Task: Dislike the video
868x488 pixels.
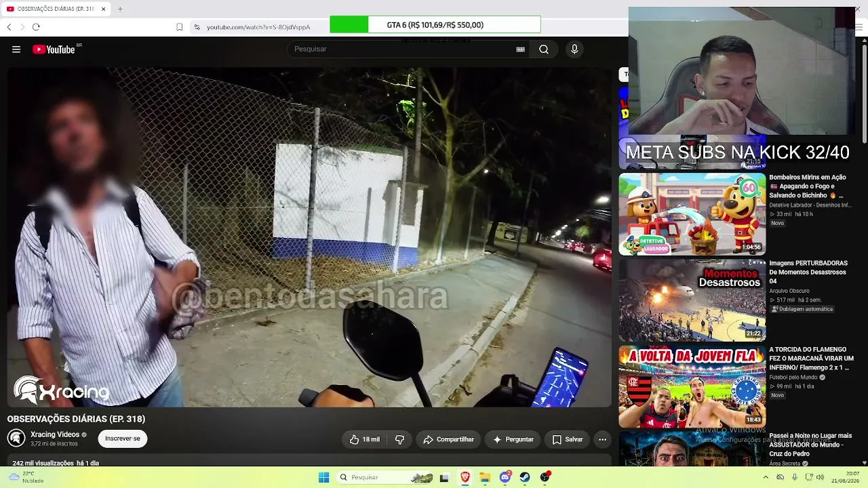Action: pyautogui.click(x=399, y=439)
